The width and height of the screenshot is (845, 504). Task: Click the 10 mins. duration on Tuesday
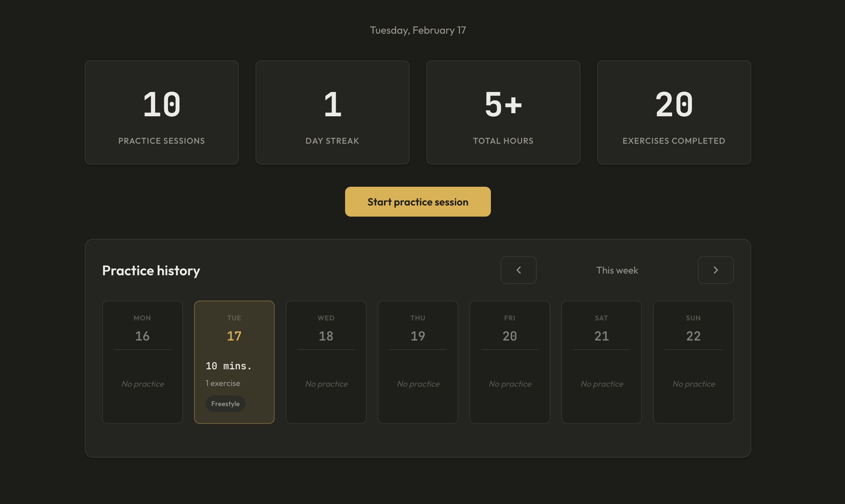(229, 366)
